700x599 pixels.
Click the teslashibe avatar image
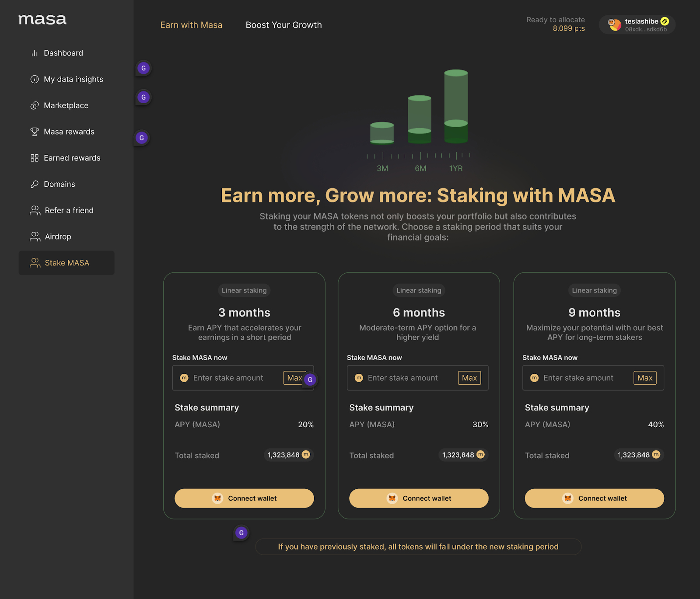(615, 24)
